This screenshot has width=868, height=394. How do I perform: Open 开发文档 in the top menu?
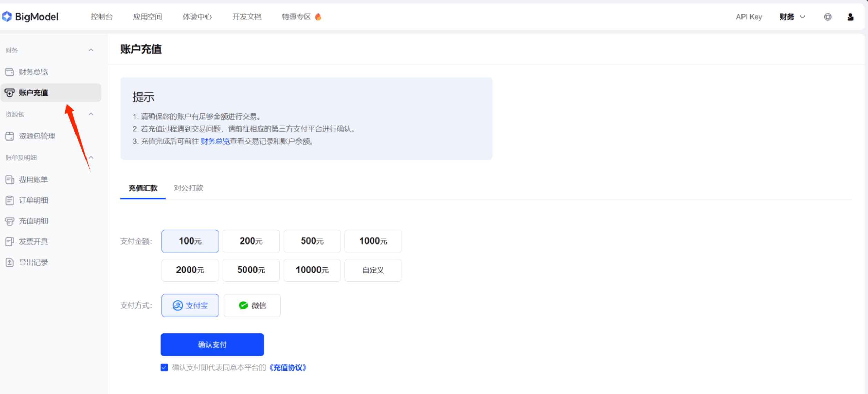click(247, 17)
